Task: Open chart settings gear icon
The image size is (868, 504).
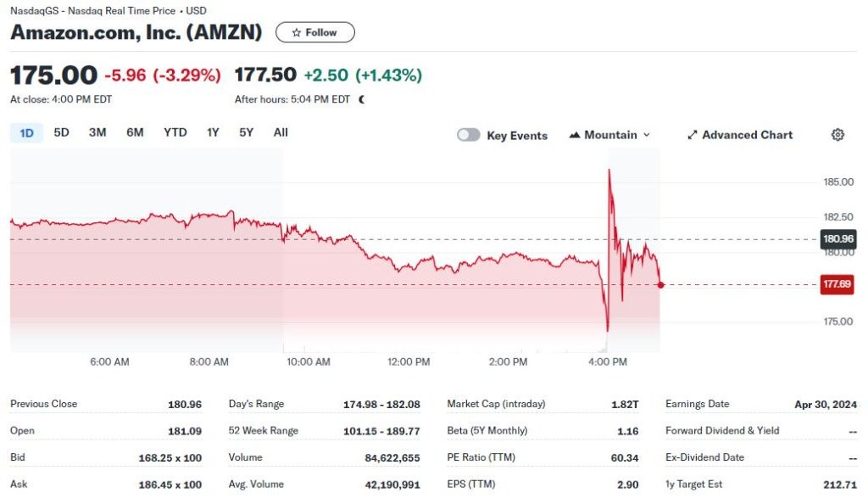Action: point(837,135)
